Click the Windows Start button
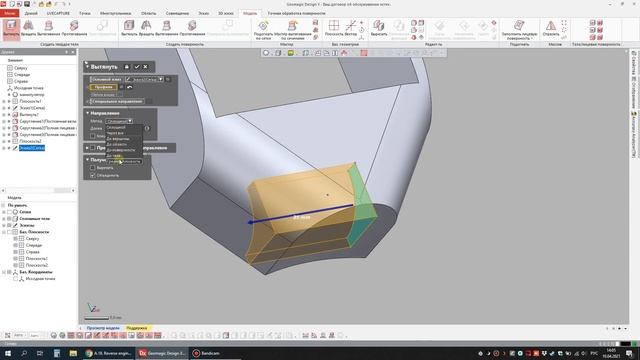This screenshot has width=640, height=360. point(7,353)
